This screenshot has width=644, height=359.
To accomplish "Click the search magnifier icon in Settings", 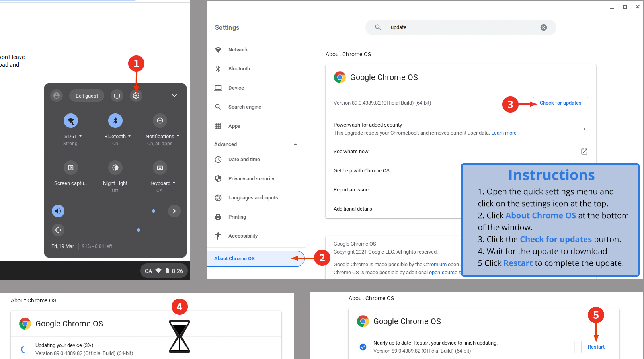I will point(378,27).
